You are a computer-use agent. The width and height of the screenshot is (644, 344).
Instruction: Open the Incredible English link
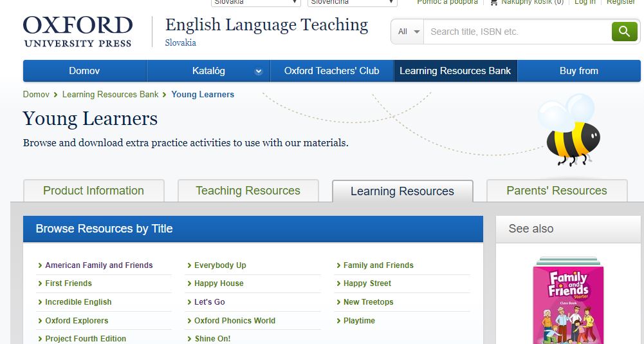[78, 302]
